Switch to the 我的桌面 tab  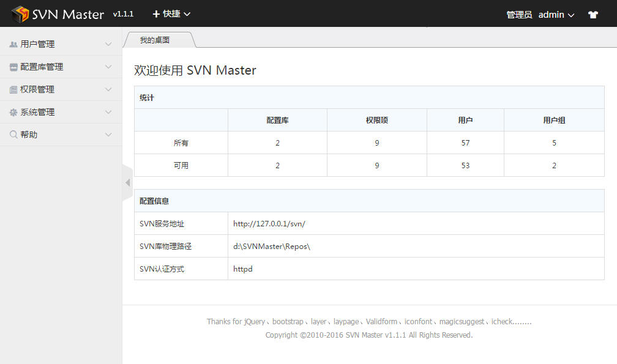[x=155, y=40]
